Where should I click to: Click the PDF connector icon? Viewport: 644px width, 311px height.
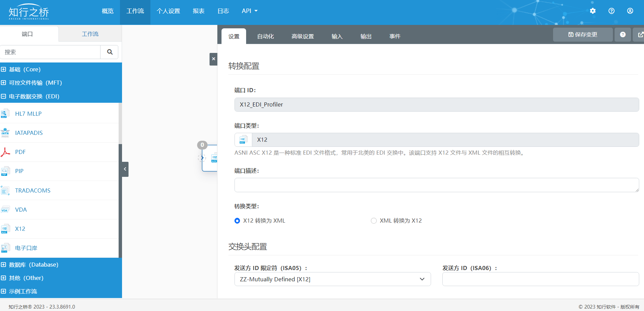click(x=5, y=152)
